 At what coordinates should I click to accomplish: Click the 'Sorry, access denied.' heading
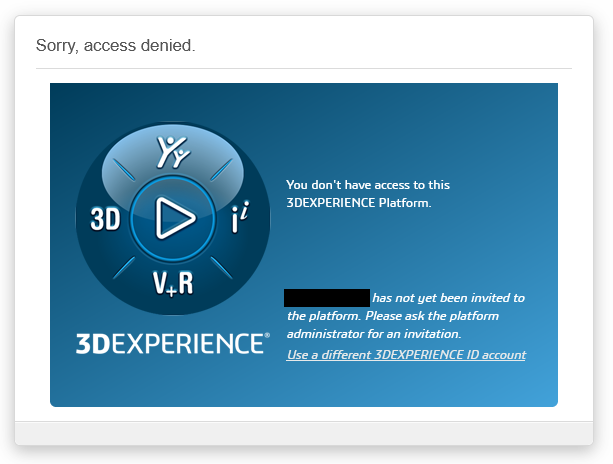(116, 45)
